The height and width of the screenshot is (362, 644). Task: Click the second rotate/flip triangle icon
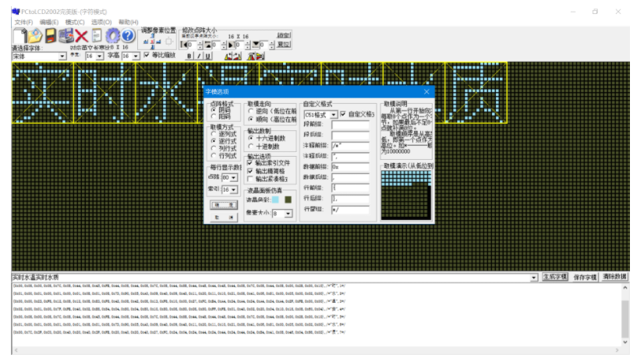[237, 56]
